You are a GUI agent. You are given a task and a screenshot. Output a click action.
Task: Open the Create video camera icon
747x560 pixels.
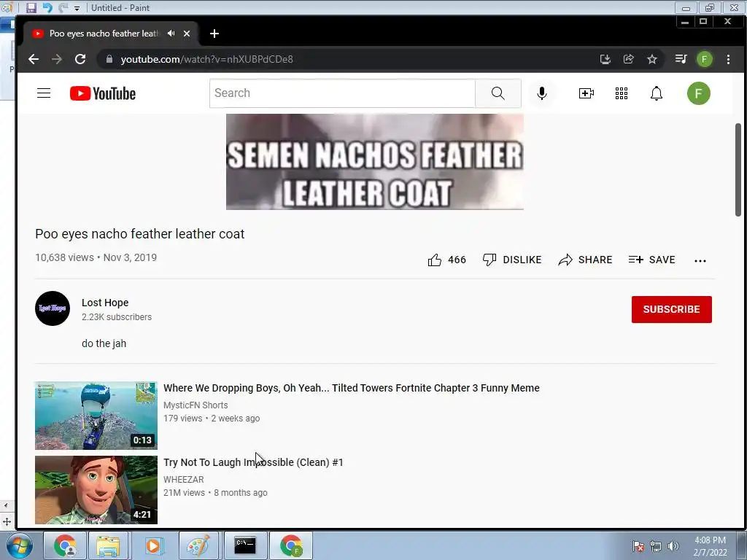tap(586, 93)
